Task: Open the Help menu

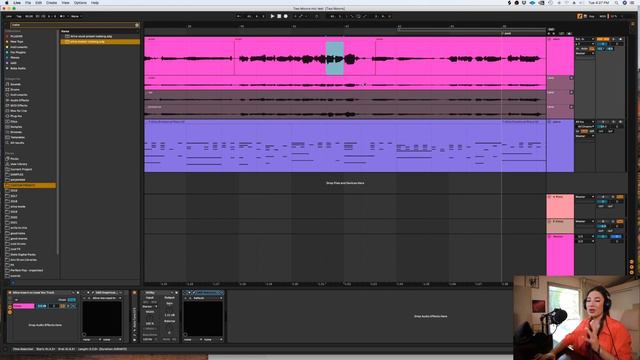Action: (95, 3)
